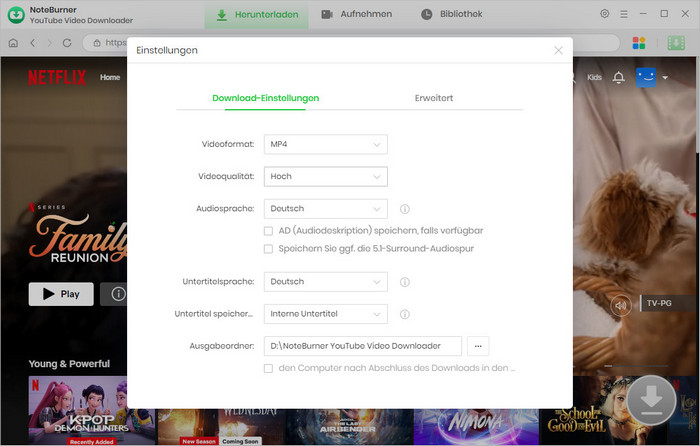Open the hamburger menu in title bar

[x=624, y=14]
